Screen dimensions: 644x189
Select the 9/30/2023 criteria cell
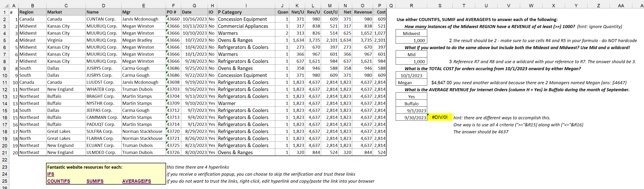coord(411,117)
